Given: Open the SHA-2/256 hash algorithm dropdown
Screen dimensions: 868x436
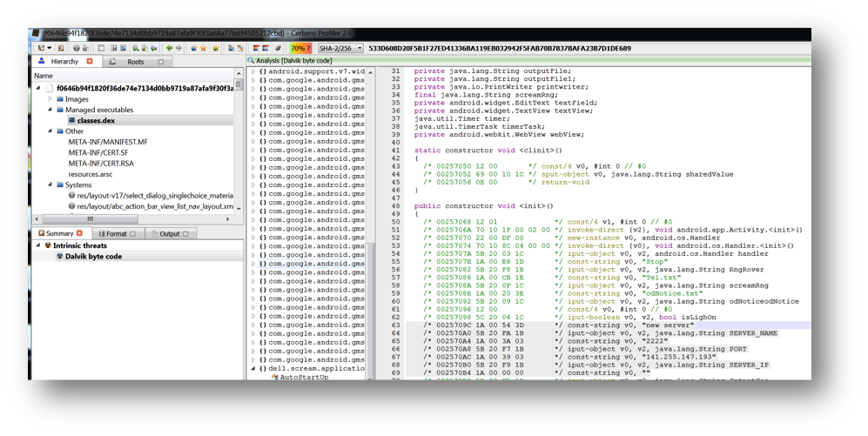Looking at the screenshot, I should (x=340, y=48).
